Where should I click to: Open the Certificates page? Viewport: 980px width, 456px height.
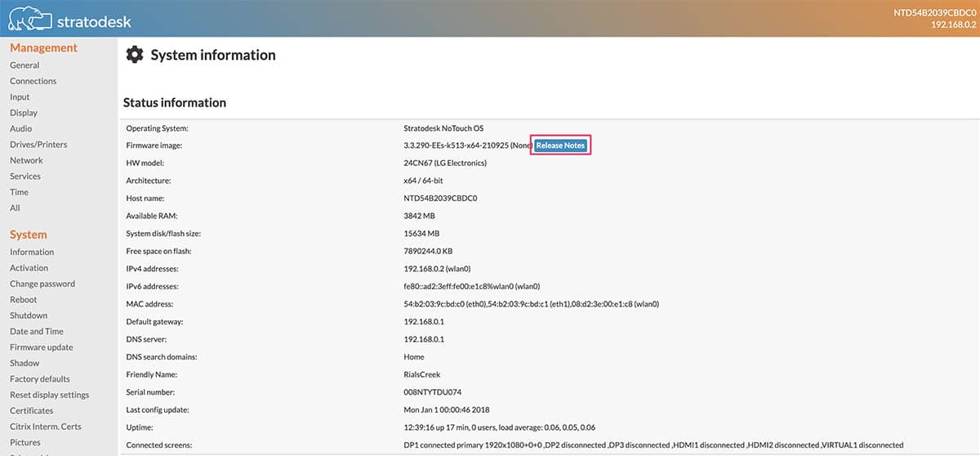click(32, 410)
